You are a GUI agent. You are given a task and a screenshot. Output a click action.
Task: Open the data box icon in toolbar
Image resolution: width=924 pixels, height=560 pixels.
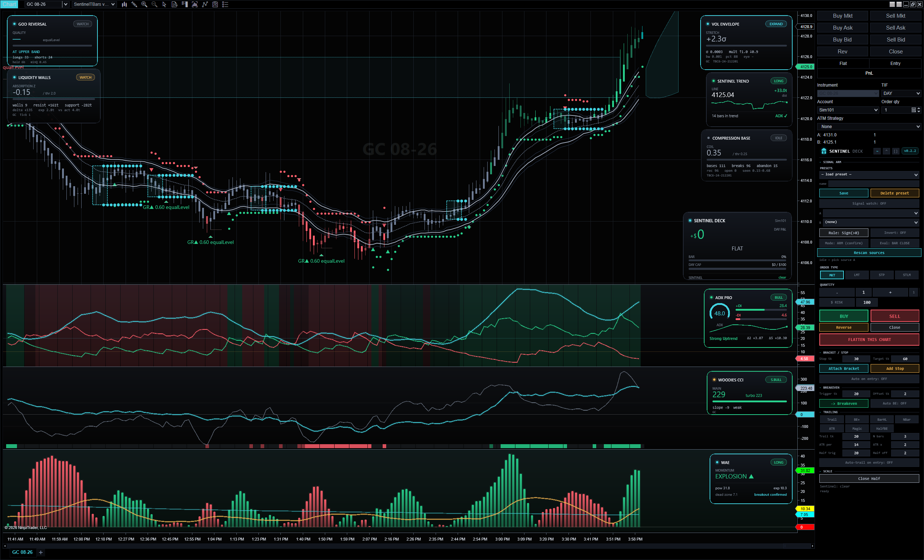pyautogui.click(x=174, y=4)
